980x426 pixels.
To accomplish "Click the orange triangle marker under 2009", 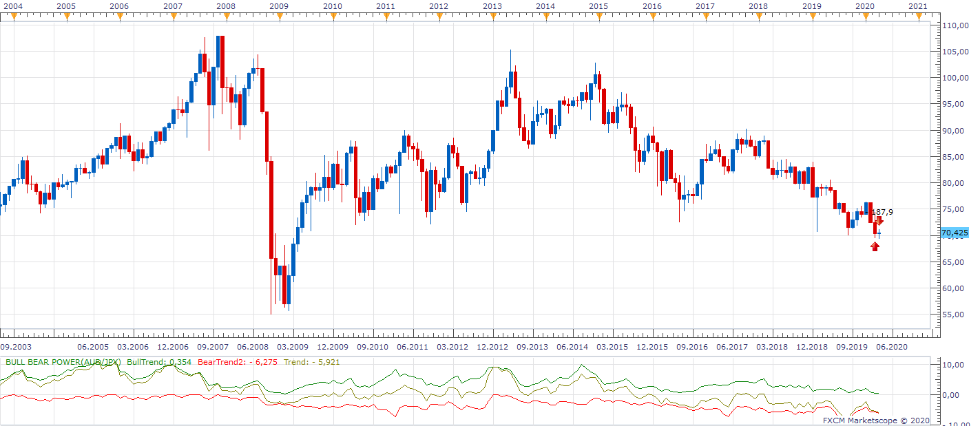I will 280,16.
